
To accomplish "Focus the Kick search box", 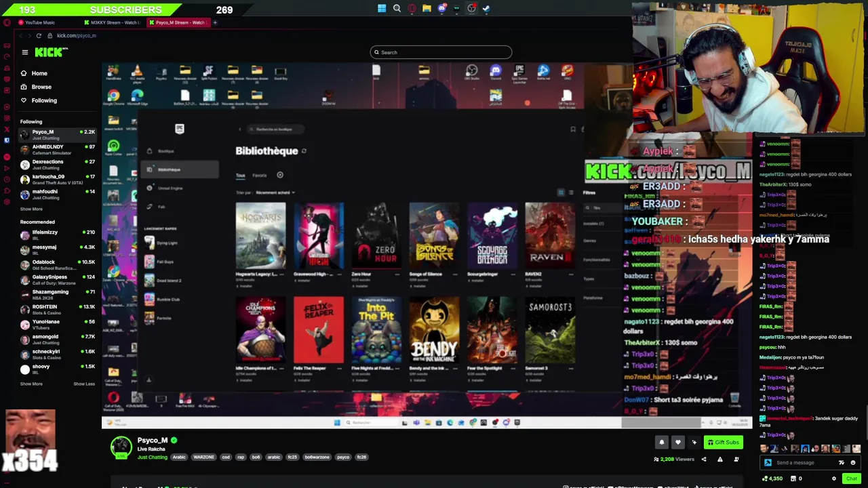I will pos(441,52).
